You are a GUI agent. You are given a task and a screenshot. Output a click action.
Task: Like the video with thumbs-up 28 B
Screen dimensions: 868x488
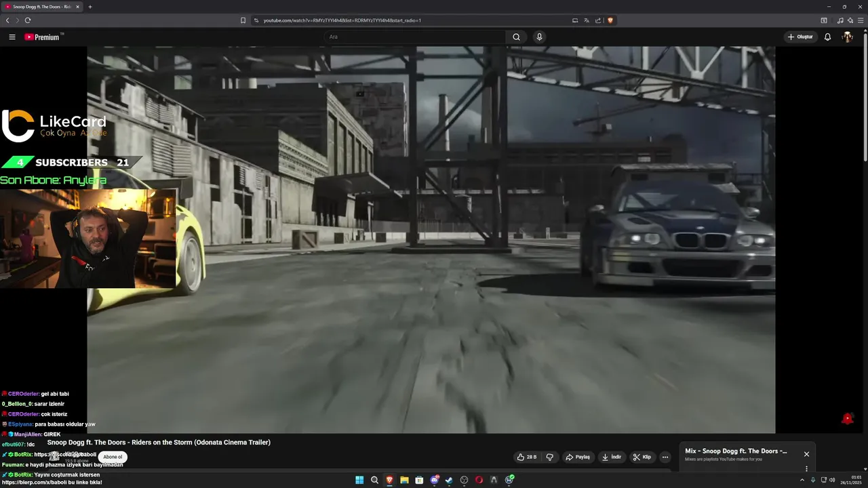tap(527, 457)
